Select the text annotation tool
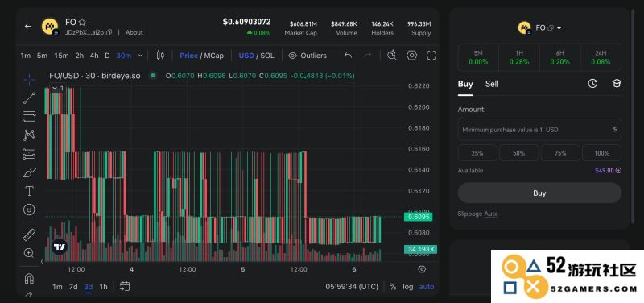This screenshot has height=303, width=644. click(x=29, y=191)
